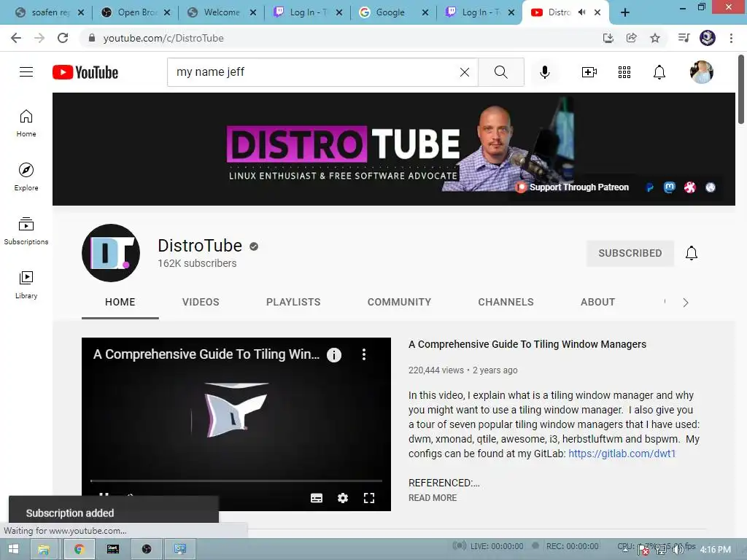The height and width of the screenshot is (560, 747).
Task: Open the Create video camera icon
Action: click(589, 72)
